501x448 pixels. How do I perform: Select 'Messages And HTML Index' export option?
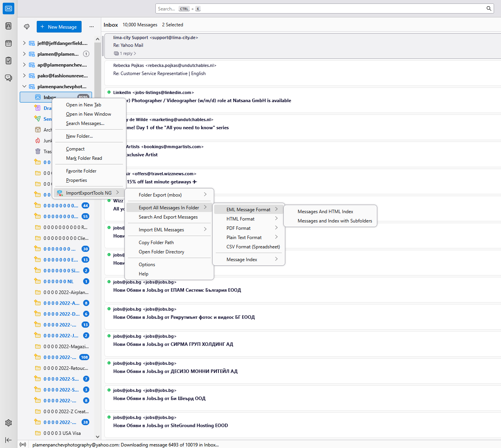click(x=325, y=212)
